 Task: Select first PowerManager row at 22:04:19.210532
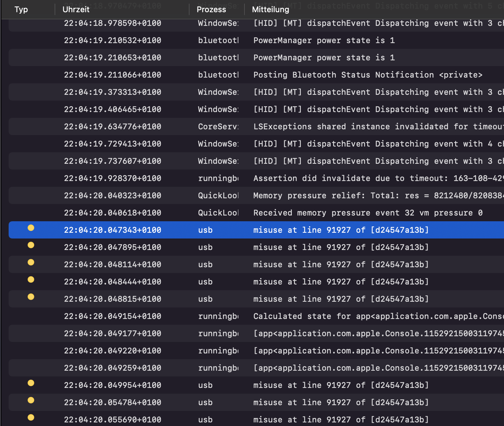(324, 41)
